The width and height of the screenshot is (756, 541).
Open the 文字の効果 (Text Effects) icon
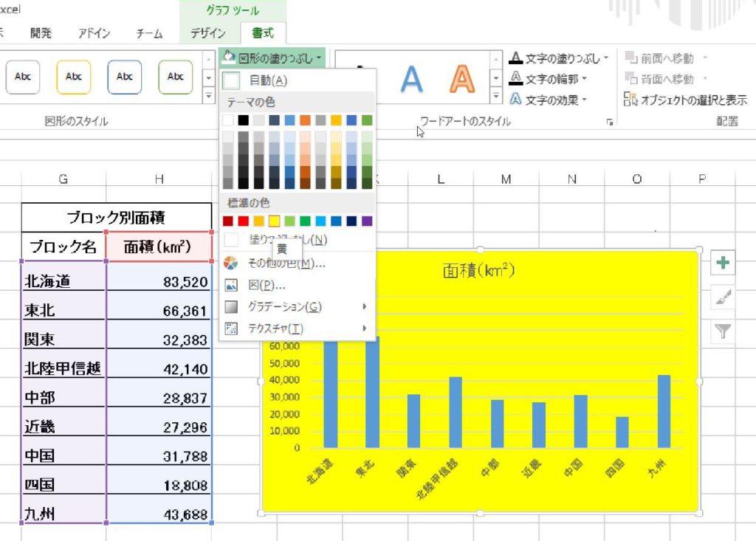[517, 97]
